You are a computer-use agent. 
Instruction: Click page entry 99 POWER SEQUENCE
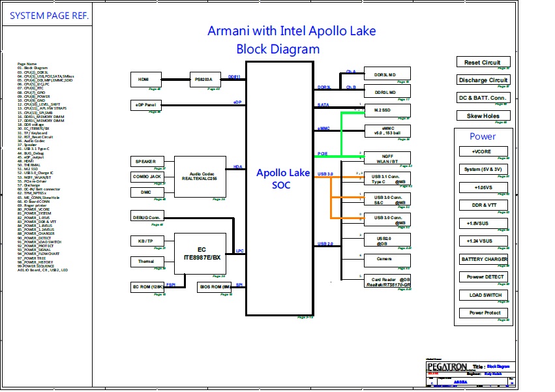[36, 266]
